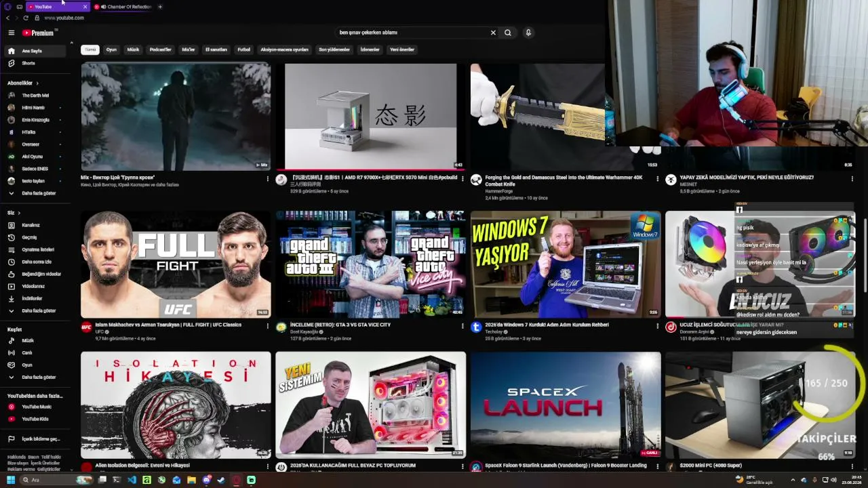
Task: Play the SpaceX Launch video thumbnail
Action: click(x=566, y=405)
